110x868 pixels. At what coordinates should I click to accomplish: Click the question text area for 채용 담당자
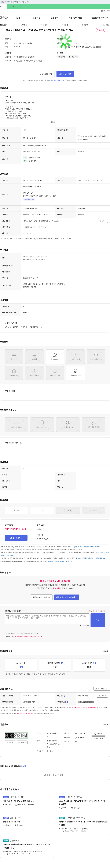click(x=47, y=619)
